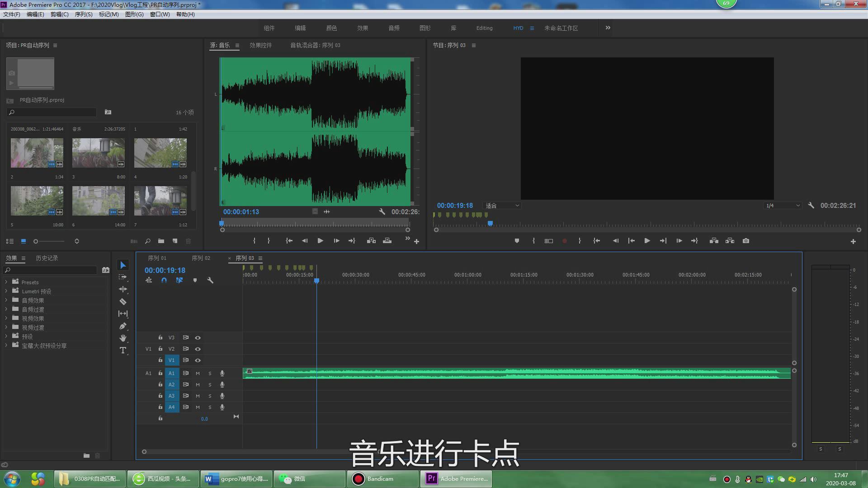Play the Source monitor clip
Screen dimensions: 868x488
pyautogui.click(x=320, y=241)
